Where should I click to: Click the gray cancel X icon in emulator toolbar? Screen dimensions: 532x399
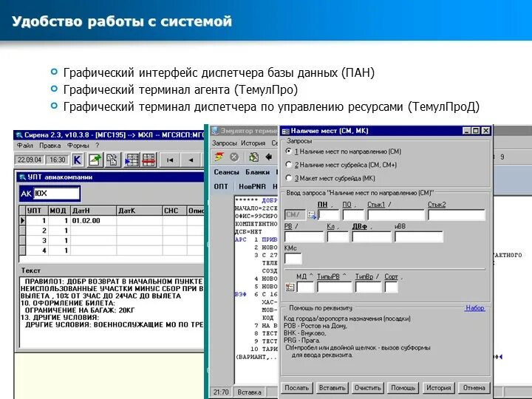234,157
